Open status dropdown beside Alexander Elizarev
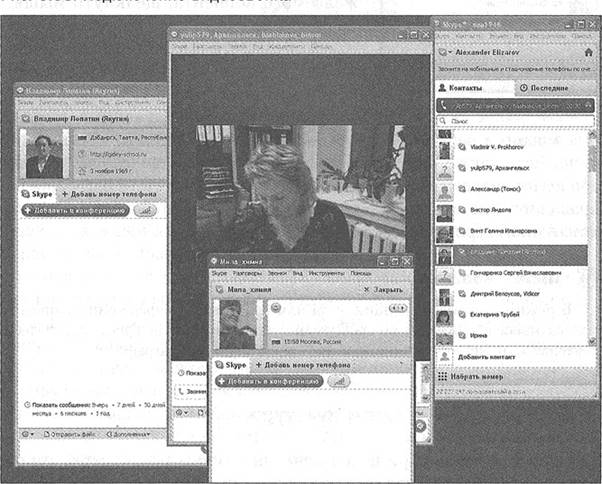The height and width of the screenshot is (484, 602). pyautogui.click(x=445, y=52)
